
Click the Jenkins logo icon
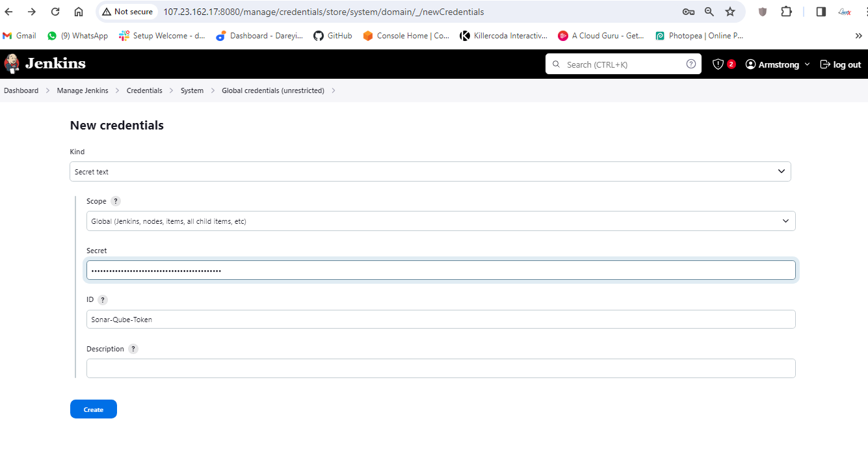(x=12, y=64)
